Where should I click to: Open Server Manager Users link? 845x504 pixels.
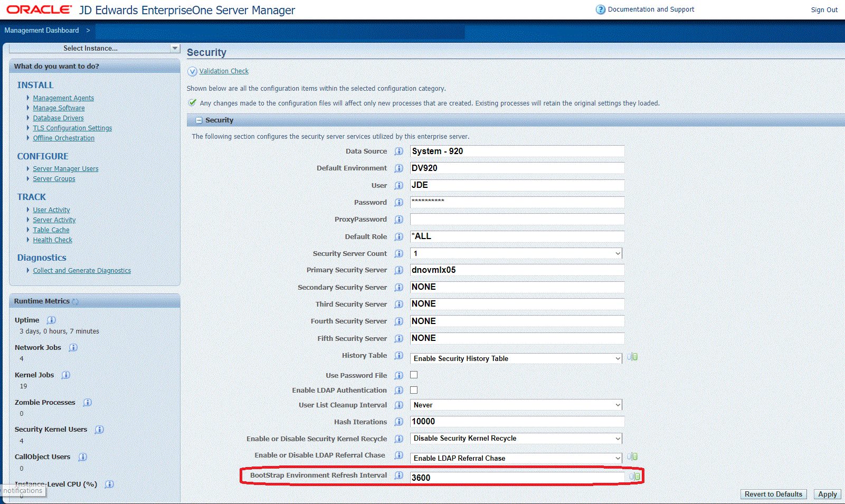coord(65,169)
